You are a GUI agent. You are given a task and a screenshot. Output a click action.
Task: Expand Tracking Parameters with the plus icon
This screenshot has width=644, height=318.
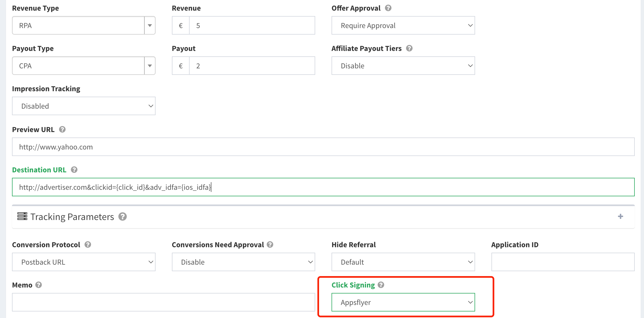(621, 216)
